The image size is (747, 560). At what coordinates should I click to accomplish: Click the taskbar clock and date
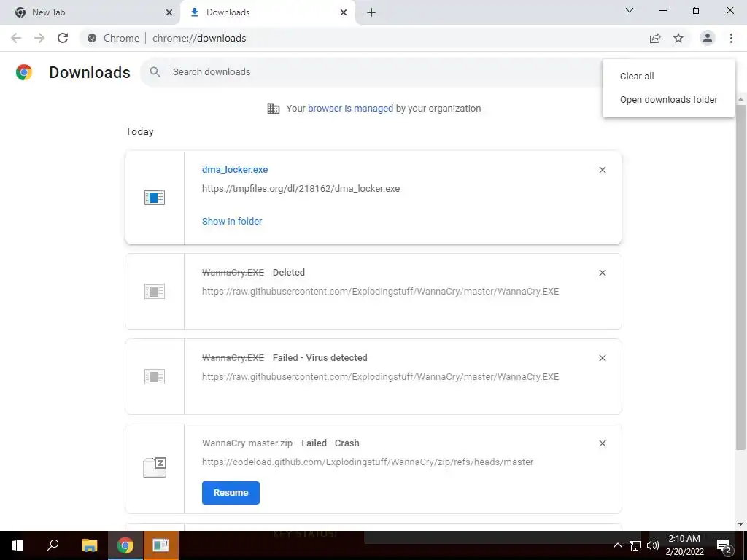point(684,545)
